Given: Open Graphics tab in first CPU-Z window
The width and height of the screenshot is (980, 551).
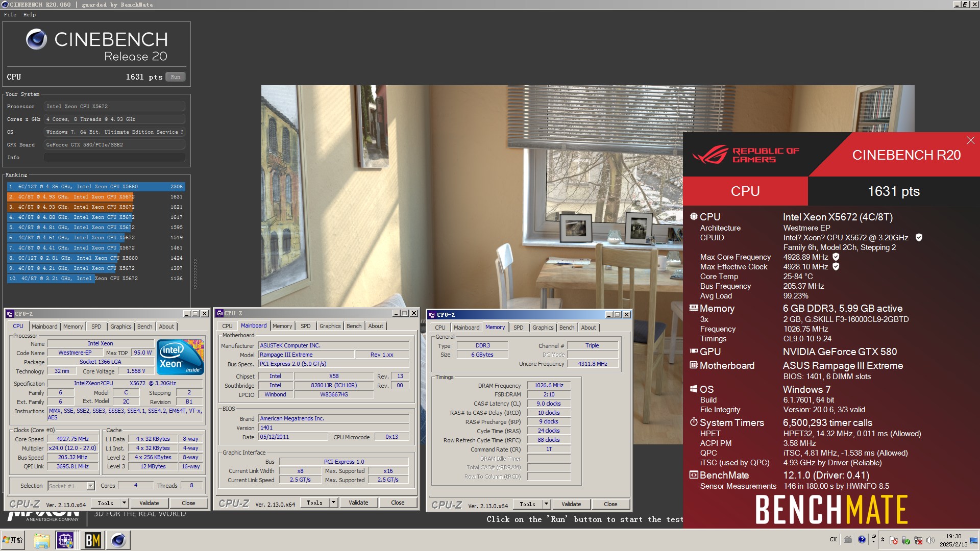Looking at the screenshot, I should point(121,327).
